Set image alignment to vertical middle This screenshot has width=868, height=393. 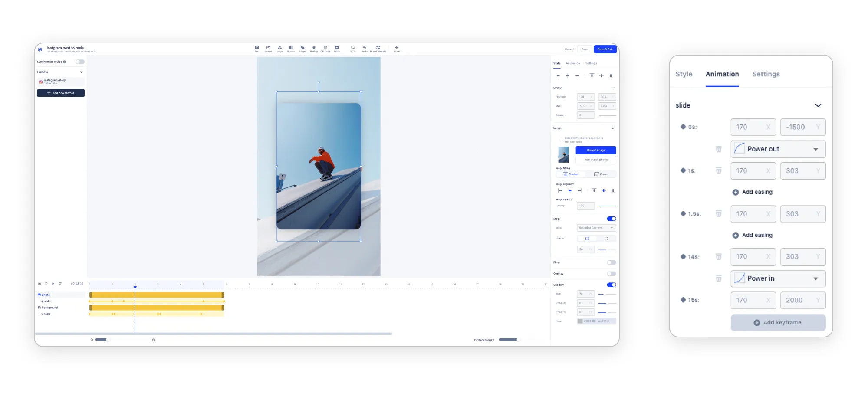point(604,190)
